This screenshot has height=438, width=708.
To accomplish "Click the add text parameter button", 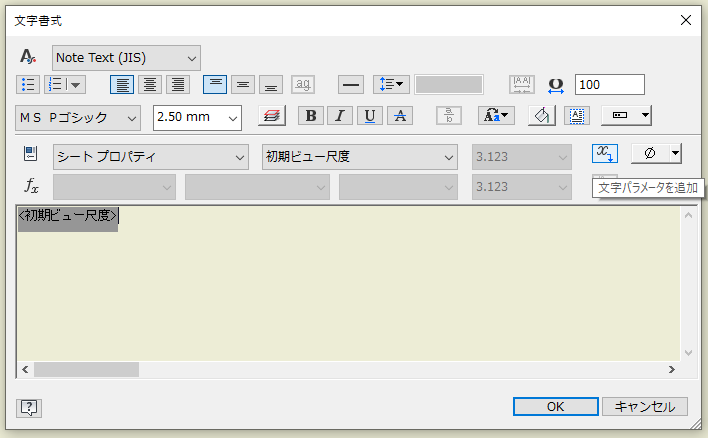I will [605, 154].
